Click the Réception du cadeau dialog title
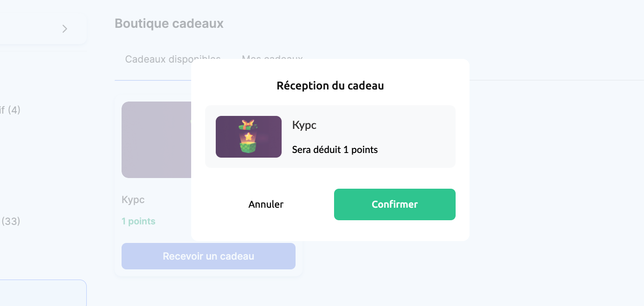Image resolution: width=644 pixels, height=306 pixels. pyautogui.click(x=330, y=86)
